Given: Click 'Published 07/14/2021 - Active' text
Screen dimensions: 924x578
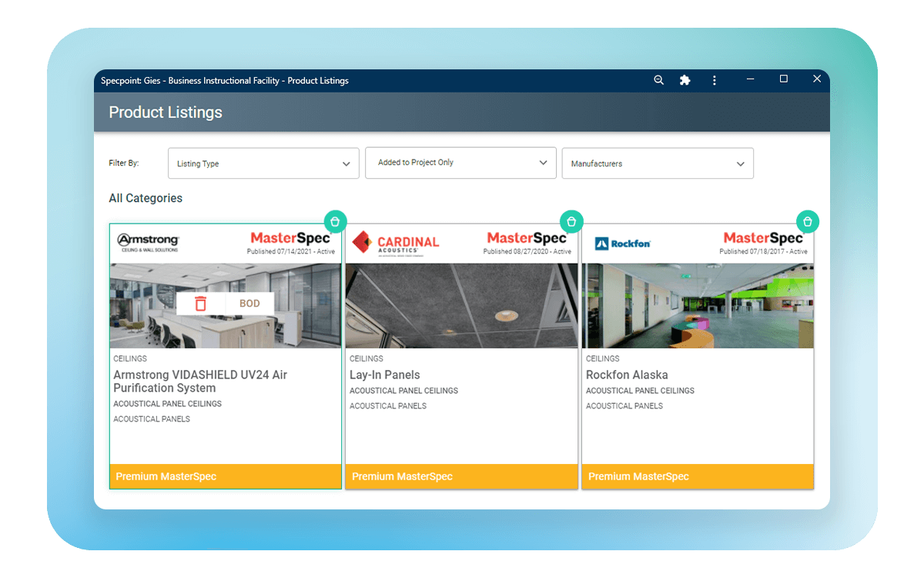Looking at the screenshot, I should point(291,252).
